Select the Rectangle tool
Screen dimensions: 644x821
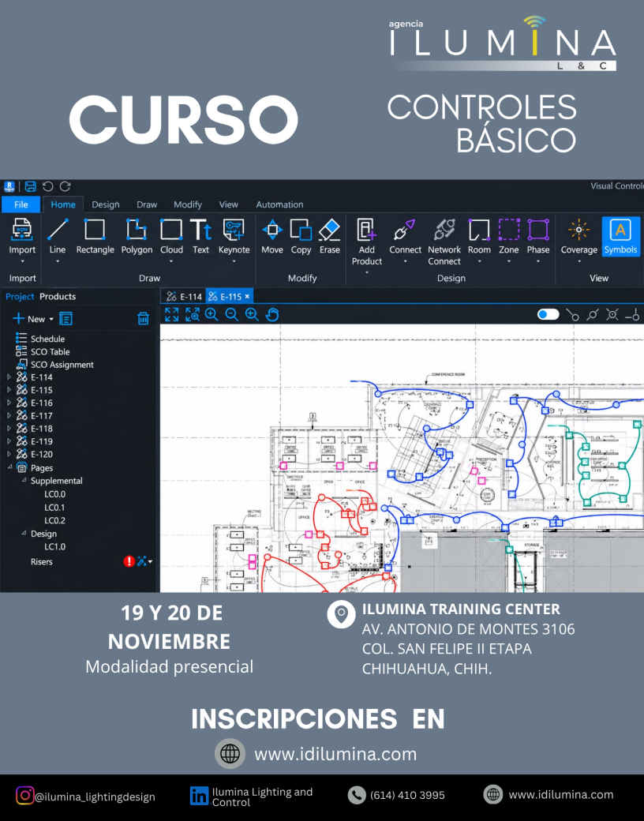95,237
